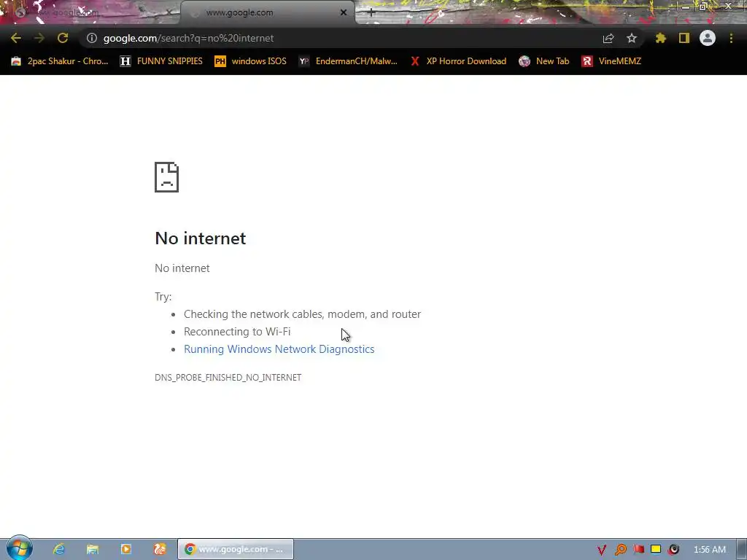View site information icon in address bar
The image size is (747, 560).
[92, 38]
